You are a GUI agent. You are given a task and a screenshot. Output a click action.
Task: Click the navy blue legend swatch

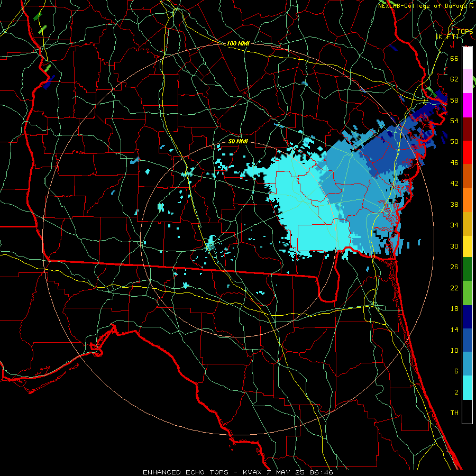[x=467, y=317]
